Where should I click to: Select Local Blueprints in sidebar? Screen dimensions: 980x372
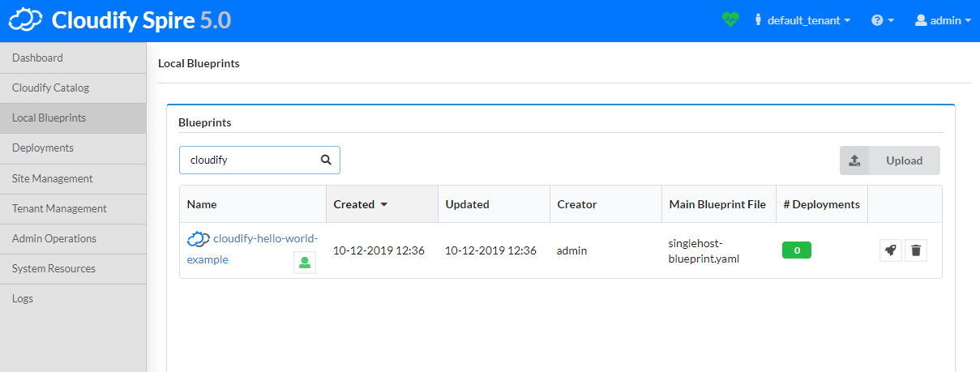[73, 118]
